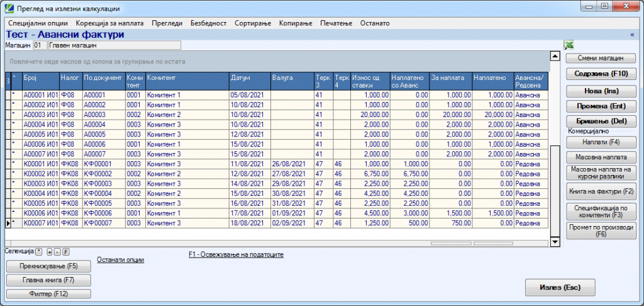Sort by Авансна/Редовна column header
Screen dimensions: 644x306
pyautogui.click(x=531, y=81)
